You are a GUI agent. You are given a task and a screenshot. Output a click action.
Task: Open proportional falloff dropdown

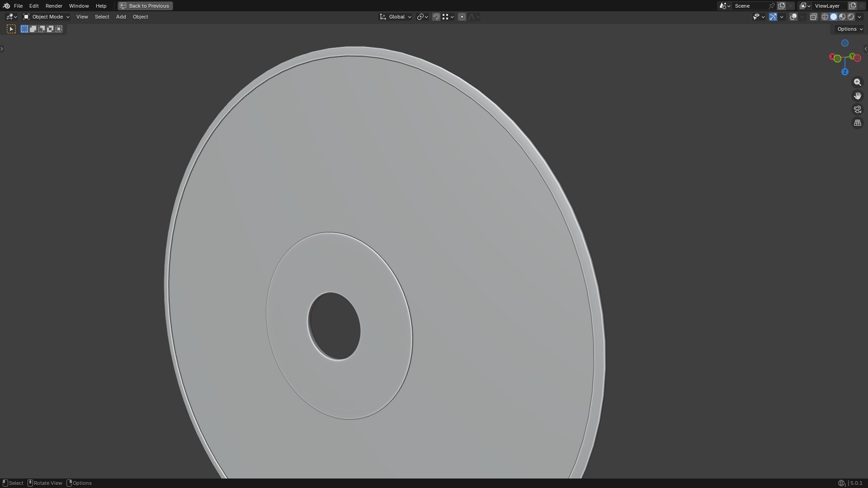[x=474, y=17]
